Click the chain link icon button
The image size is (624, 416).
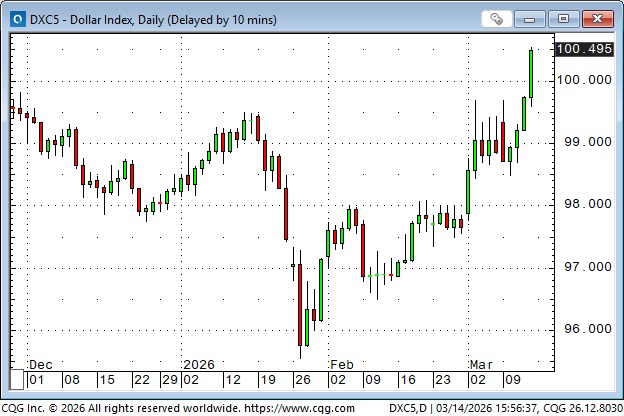(x=496, y=19)
